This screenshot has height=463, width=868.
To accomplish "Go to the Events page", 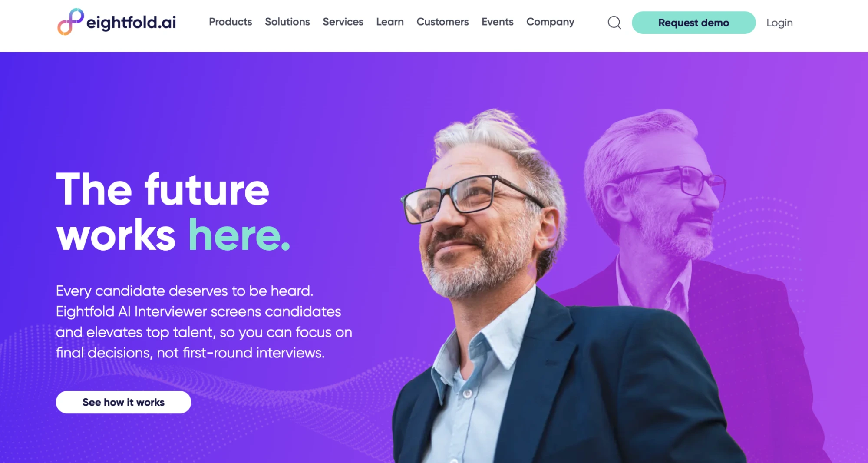I will (497, 22).
